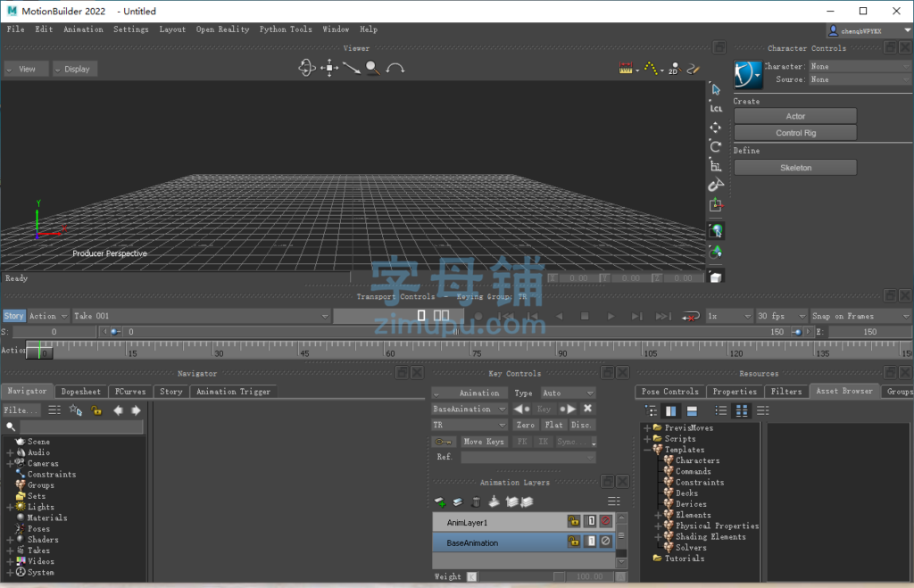Click the yellow dotted trajectory icon

pyautogui.click(x=651, y=69)
